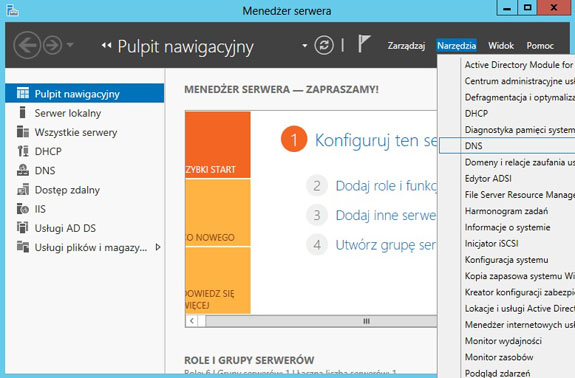This screenshot has width=575, height=378.
Task: Select the Dowiedz się więcej tile
Action: click(218, 280)
